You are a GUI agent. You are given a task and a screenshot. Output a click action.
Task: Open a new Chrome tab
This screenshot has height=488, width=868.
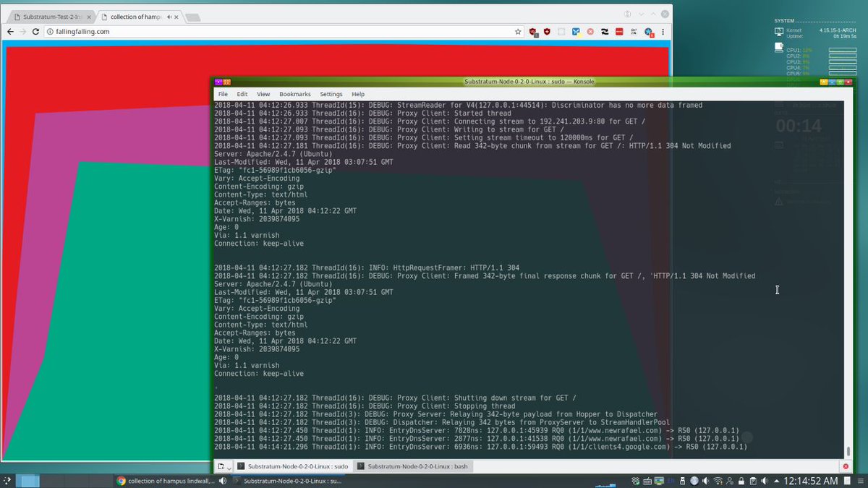click(x=193, y=17)
